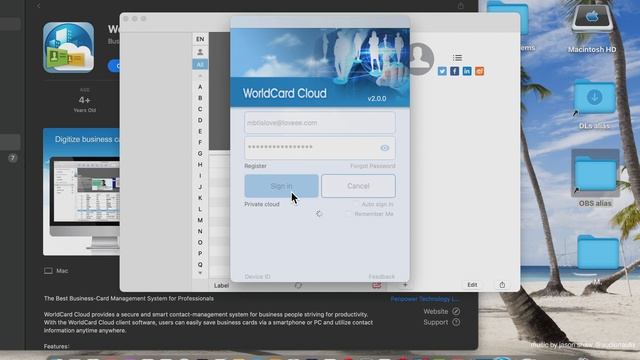Viewport: 640px width, 360px height.
Task: Click the Mac platform label
Action: tap(56, 271)
